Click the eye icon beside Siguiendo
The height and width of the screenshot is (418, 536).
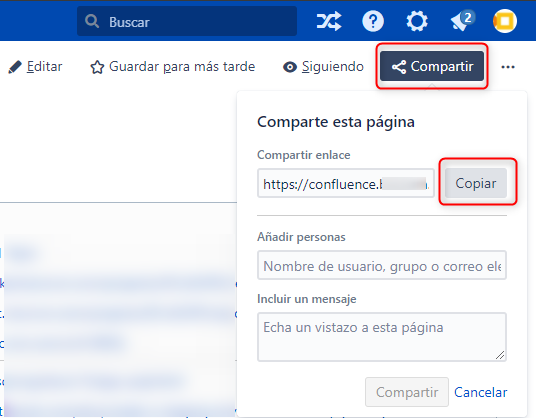pyautogui.click(x=290, y=67)
